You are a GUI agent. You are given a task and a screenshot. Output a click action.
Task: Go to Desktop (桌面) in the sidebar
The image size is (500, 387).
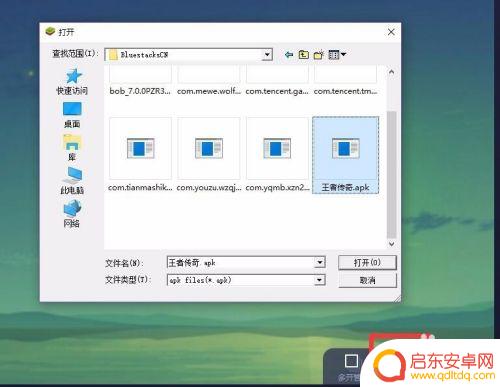[72, 115]
